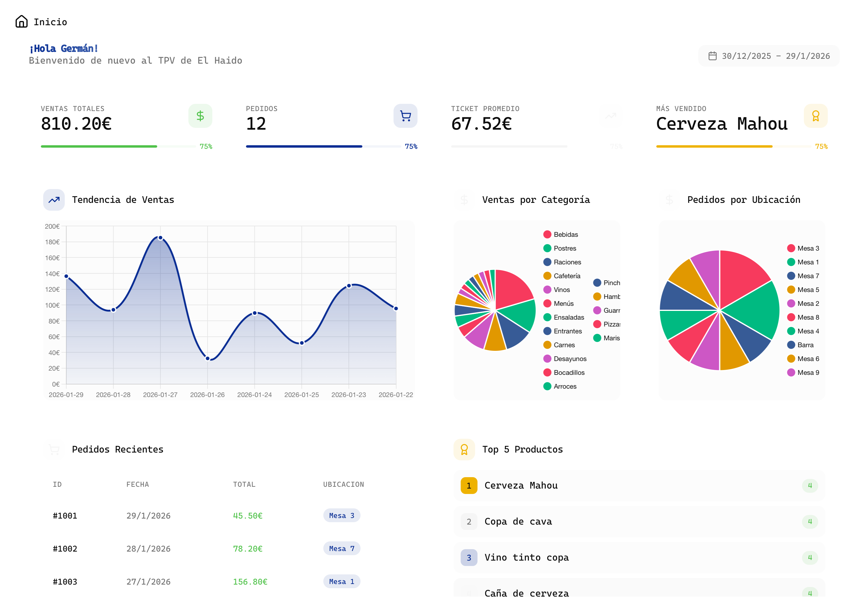
Task: Click the Mesa 3 badge on order #1001
Action: (342, 515)
